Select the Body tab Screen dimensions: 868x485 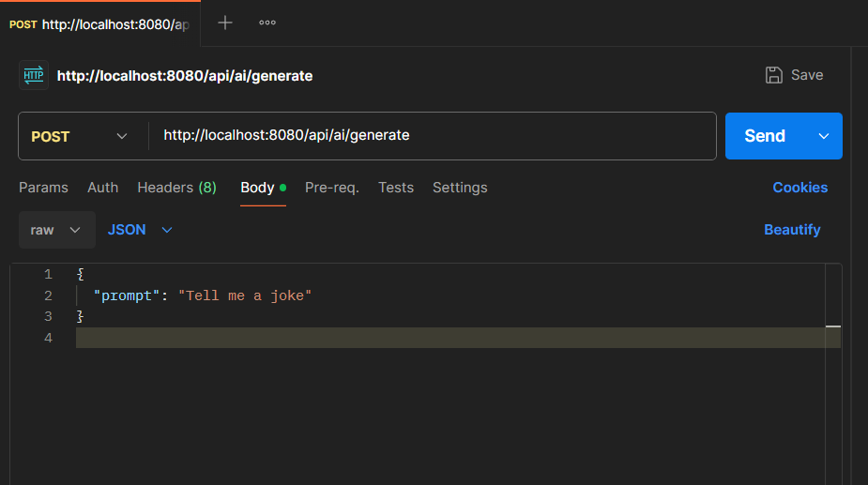tap(258, 188)
